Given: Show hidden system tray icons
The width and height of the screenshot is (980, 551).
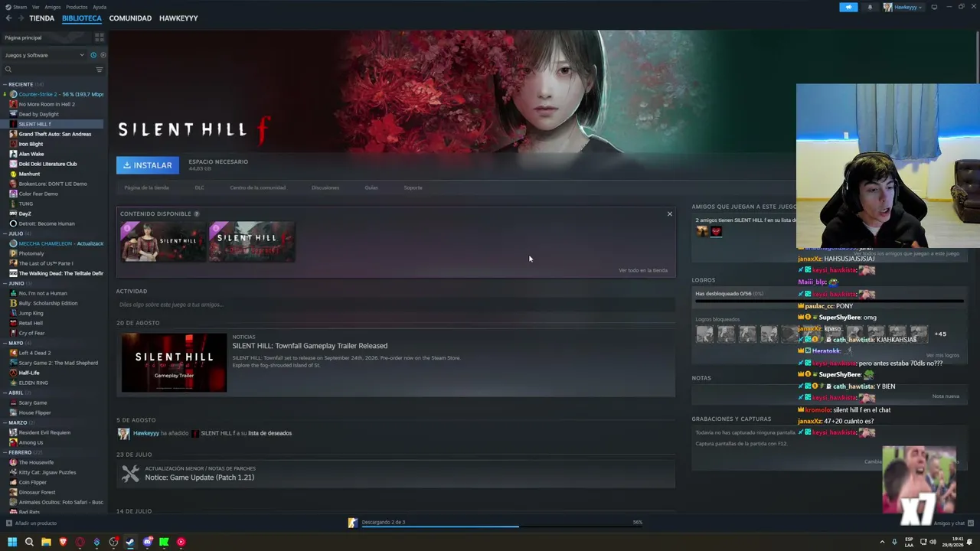Looking at the screenshot, I should (x=882, y=542).
